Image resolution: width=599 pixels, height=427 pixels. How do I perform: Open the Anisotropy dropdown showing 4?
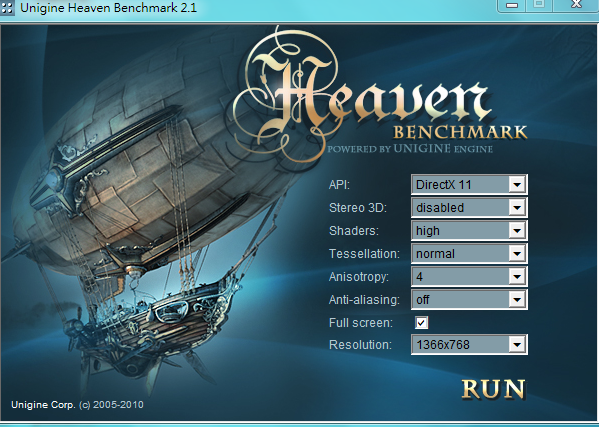coord(469,277)
